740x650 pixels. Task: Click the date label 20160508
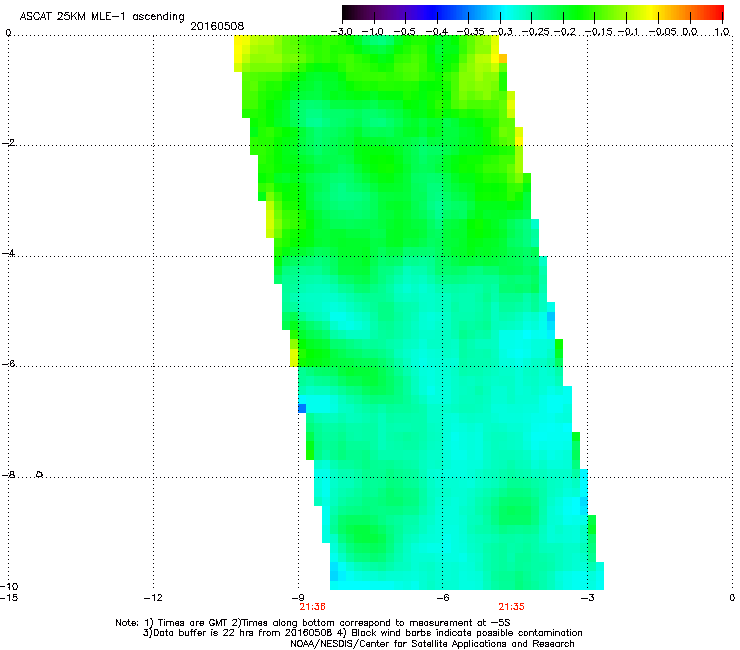click(x=217, y=26)
